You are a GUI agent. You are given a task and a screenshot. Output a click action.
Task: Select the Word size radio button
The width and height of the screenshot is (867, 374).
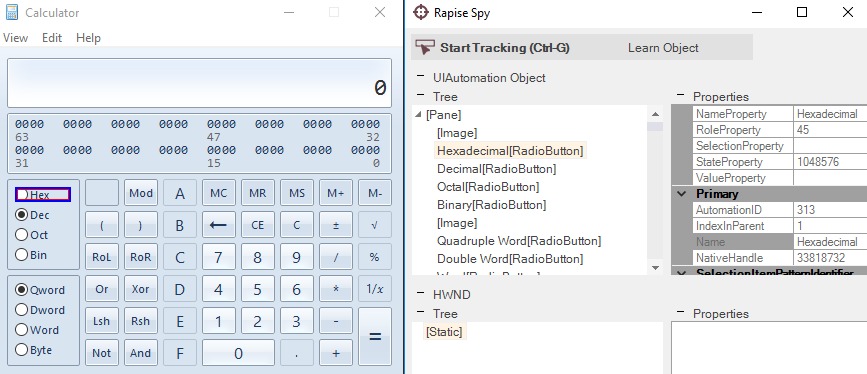click(37, 330)
